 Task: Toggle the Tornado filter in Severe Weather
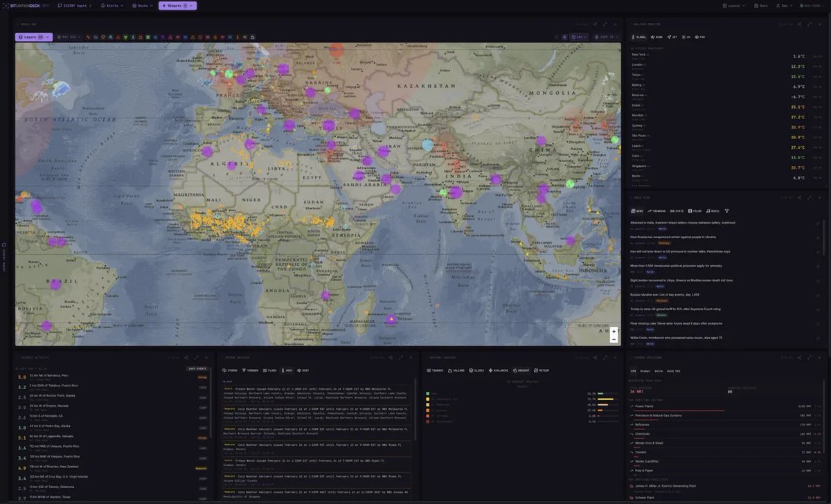(x=250, y=370)
